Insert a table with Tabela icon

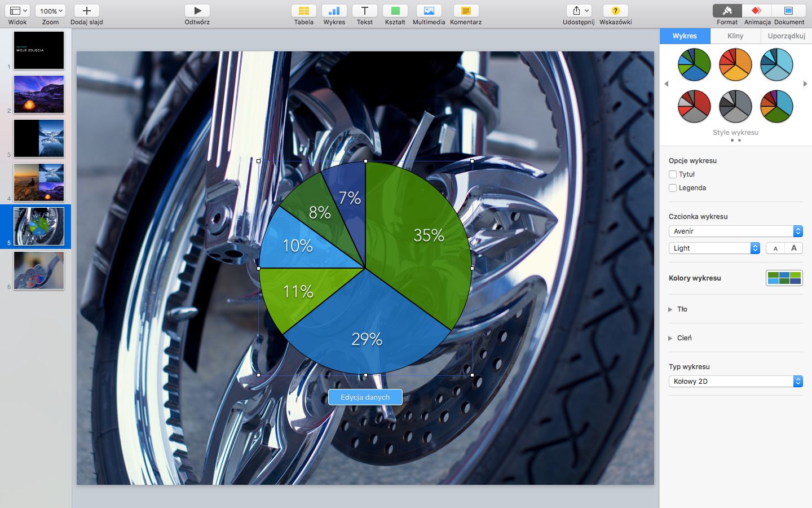tap(303, 11)
